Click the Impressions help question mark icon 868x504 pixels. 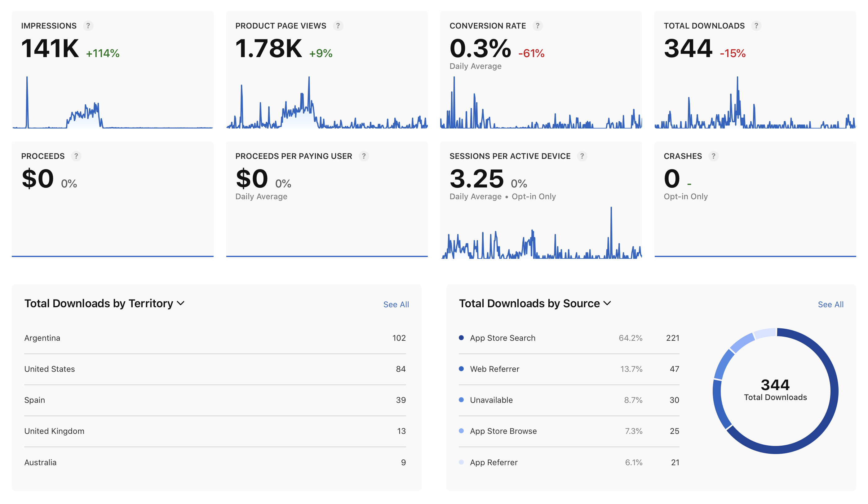pos(88,26)
